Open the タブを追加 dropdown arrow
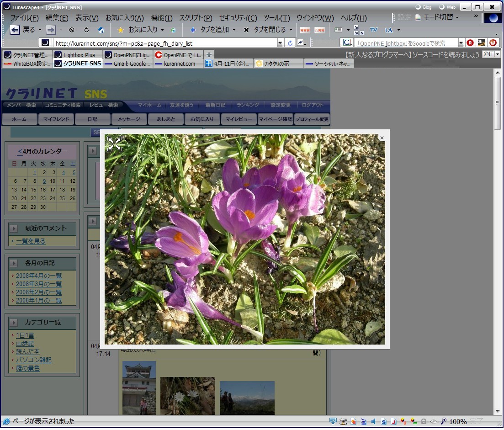The height and width of the screenshot is (430, 504). 234,30
